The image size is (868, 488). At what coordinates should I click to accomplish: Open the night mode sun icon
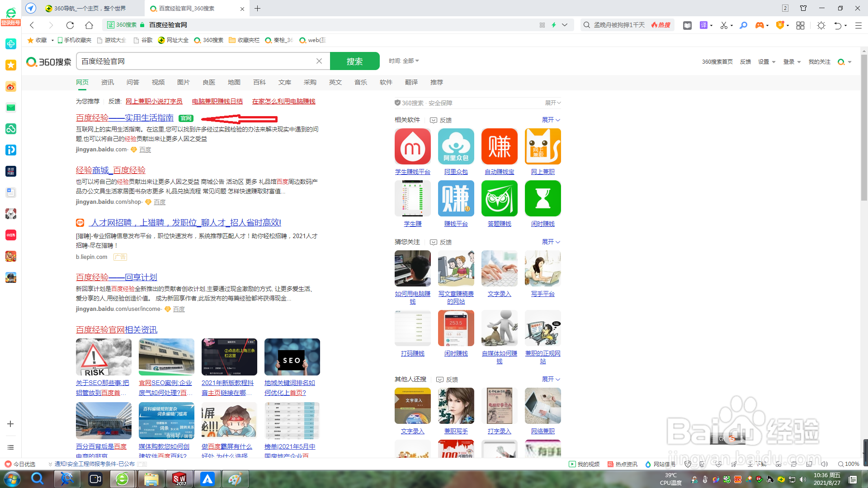point(821,25)
